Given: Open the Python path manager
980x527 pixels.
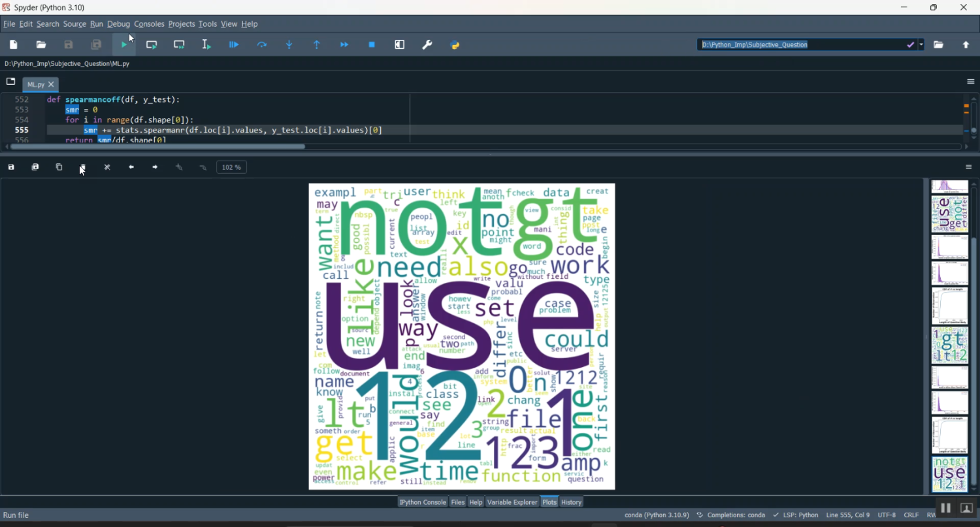Looking at the screenshot, I should [x=455, y=44].
